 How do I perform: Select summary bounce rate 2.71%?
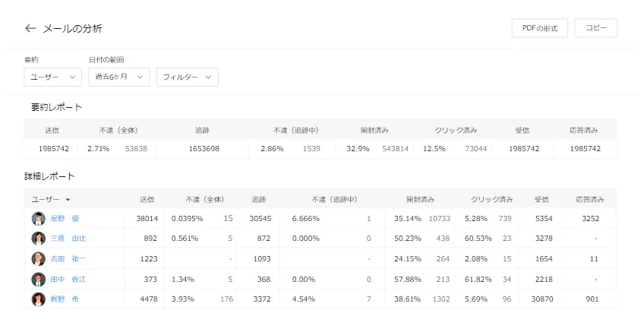98,149
